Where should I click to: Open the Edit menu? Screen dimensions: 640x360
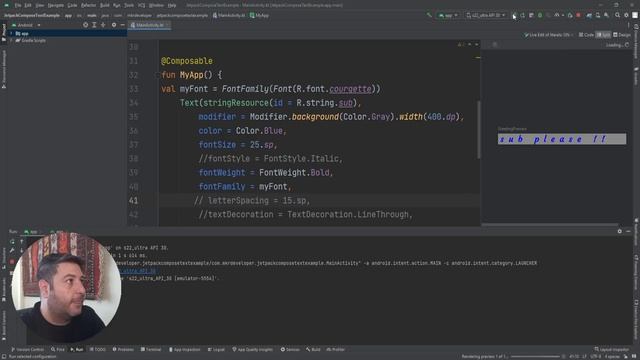[x=28, y=5]
